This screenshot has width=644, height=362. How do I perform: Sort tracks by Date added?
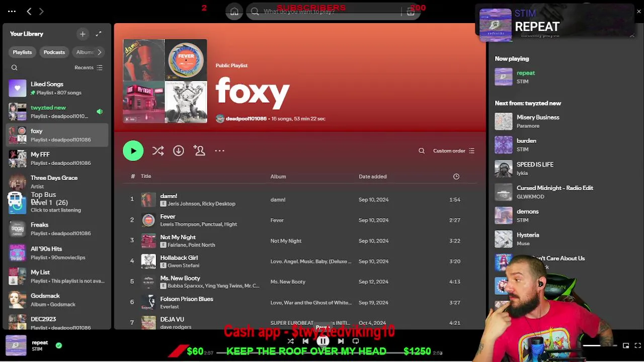(x=373, y=176)
